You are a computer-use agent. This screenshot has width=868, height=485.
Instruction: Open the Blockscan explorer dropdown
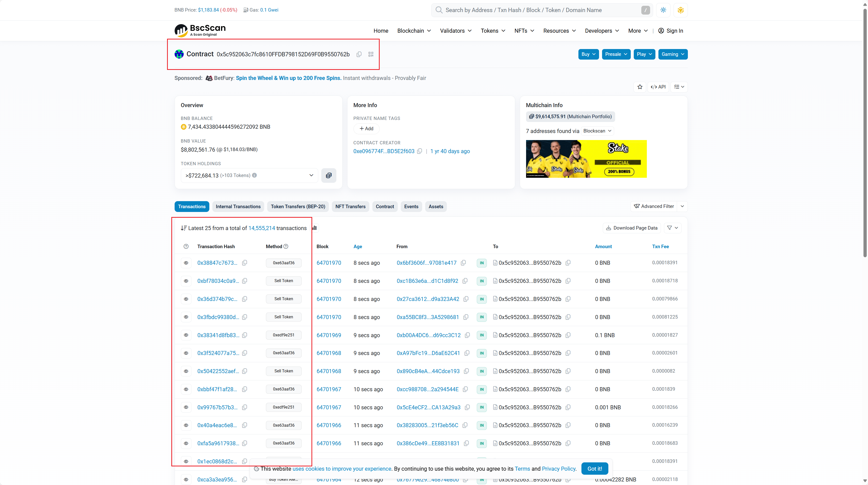coord(597,131)
